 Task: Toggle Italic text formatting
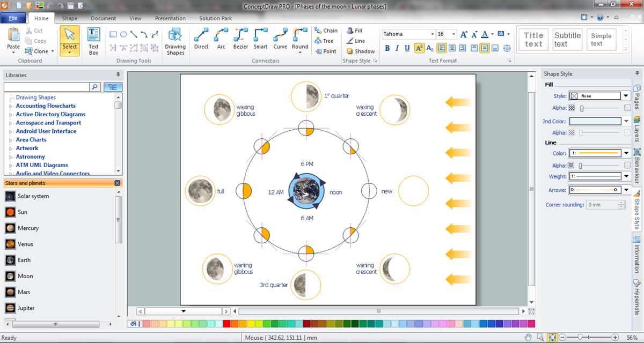[397, 48]
